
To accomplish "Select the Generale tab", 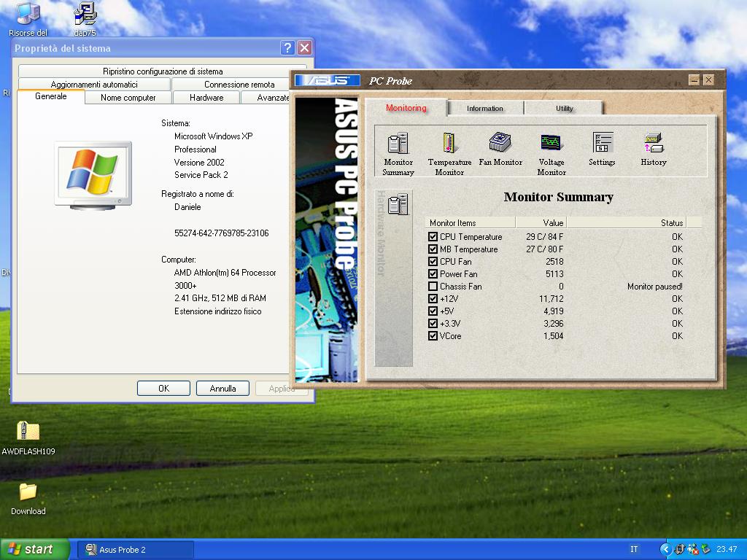I will pyautogui.click(x=51, y=96).
